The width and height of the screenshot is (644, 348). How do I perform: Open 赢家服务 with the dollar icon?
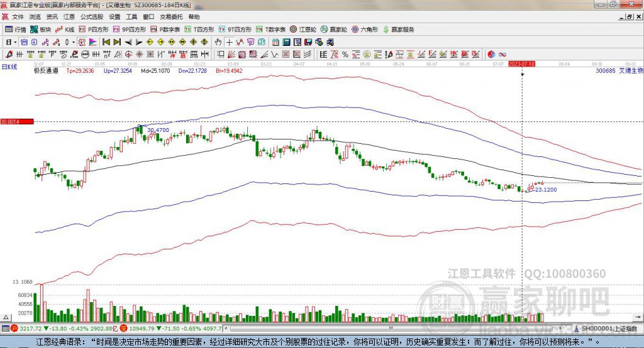click(398, 30)
